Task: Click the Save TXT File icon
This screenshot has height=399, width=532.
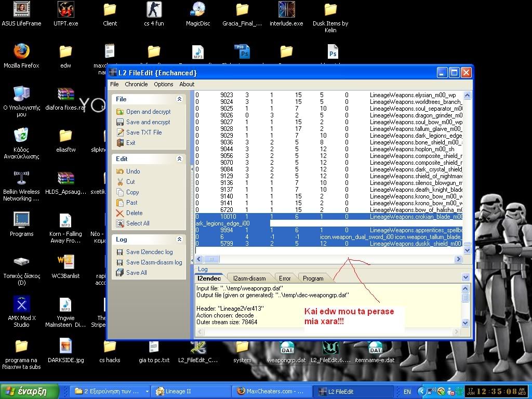Action: [x=120, y=132]
